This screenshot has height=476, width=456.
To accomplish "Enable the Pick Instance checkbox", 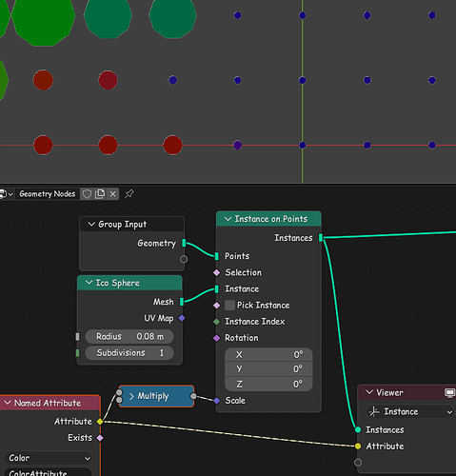I will 229,306.
